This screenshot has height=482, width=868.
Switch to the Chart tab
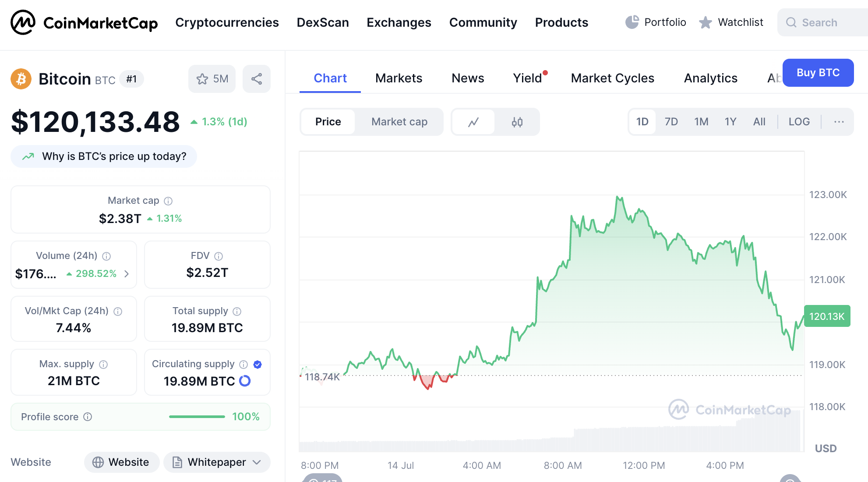330,78
